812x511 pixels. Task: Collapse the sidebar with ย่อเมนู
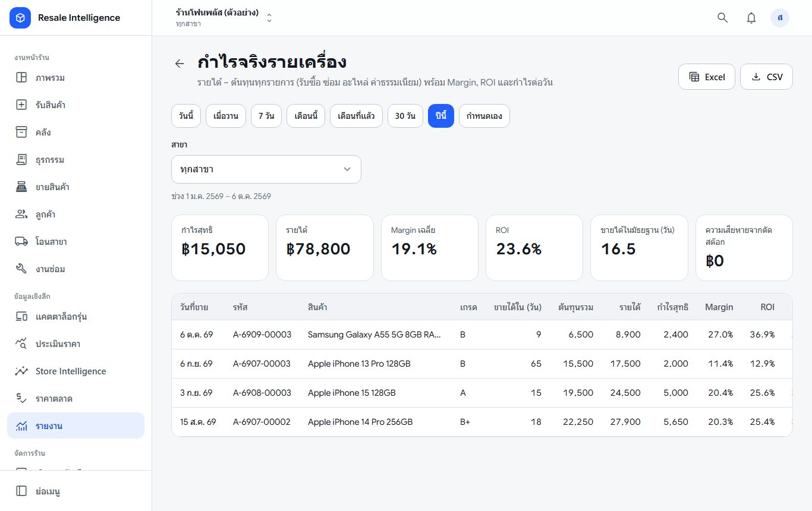point(76,491)
